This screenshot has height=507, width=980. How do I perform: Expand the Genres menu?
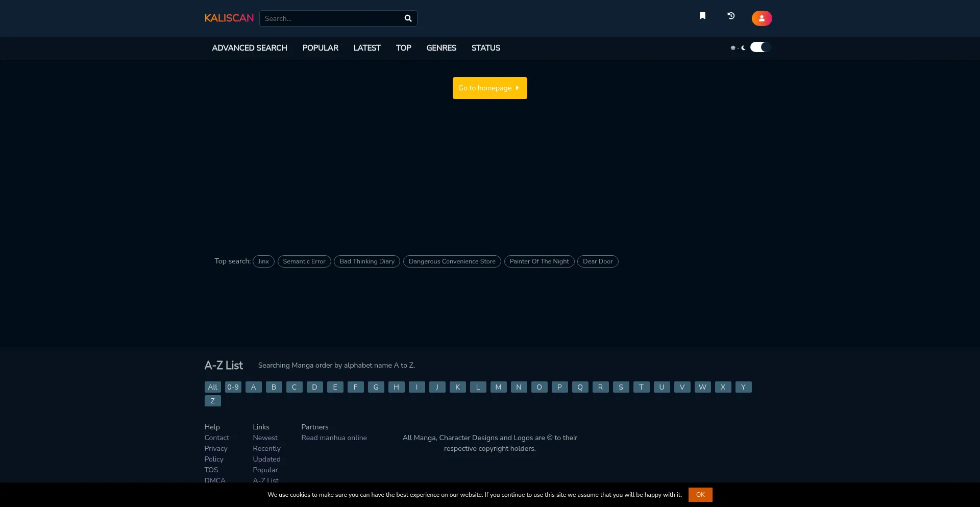(442, 48)
